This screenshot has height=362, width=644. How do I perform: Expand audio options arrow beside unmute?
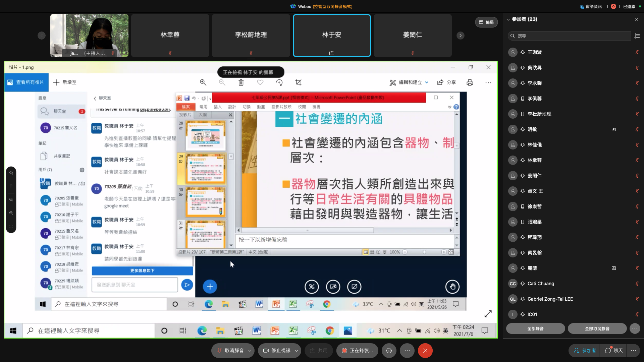pos(250,351)
